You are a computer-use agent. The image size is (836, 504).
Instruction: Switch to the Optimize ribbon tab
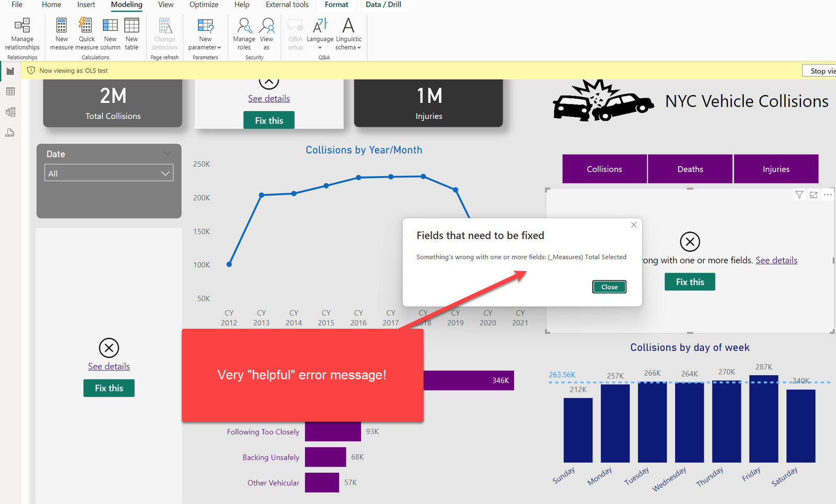pos(204,5)
